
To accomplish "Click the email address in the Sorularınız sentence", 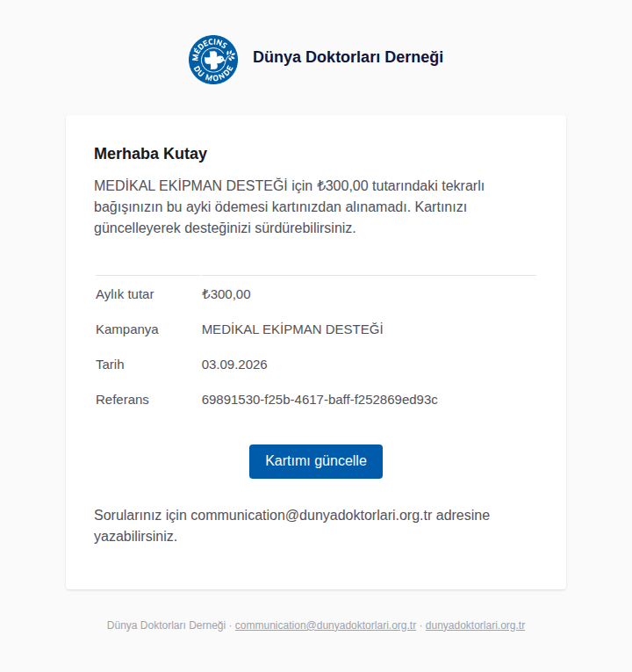I will [312, 515].
